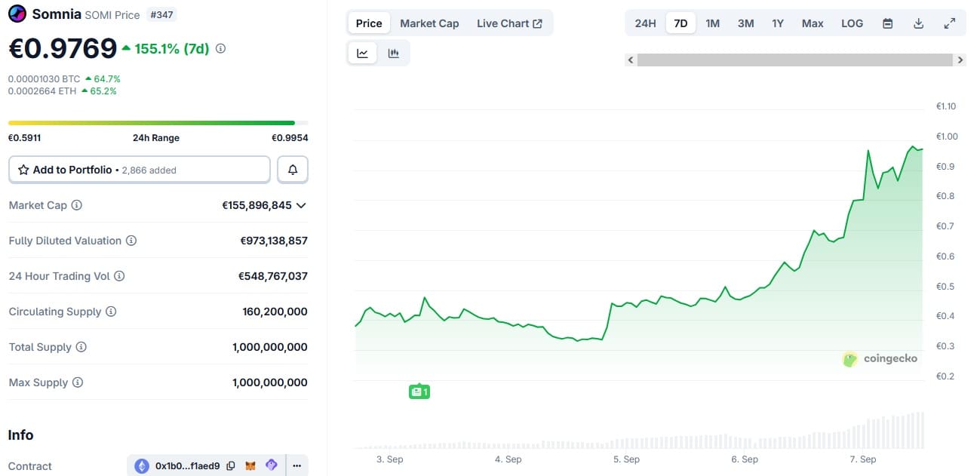Image resolution: width=980 pixels, height=476 pixels.
Task: Copy the contract address 0x1b0...f1aed9
Action: coord(231,466)
